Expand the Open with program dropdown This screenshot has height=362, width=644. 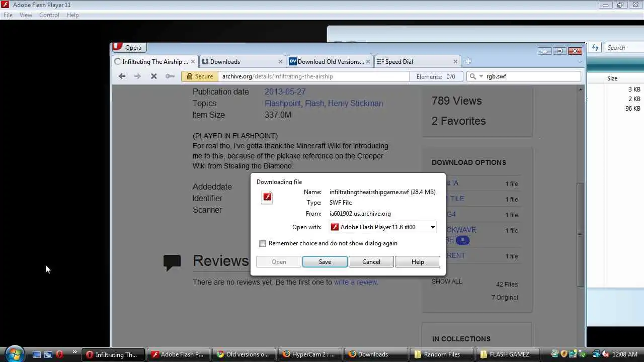(432, 227)
